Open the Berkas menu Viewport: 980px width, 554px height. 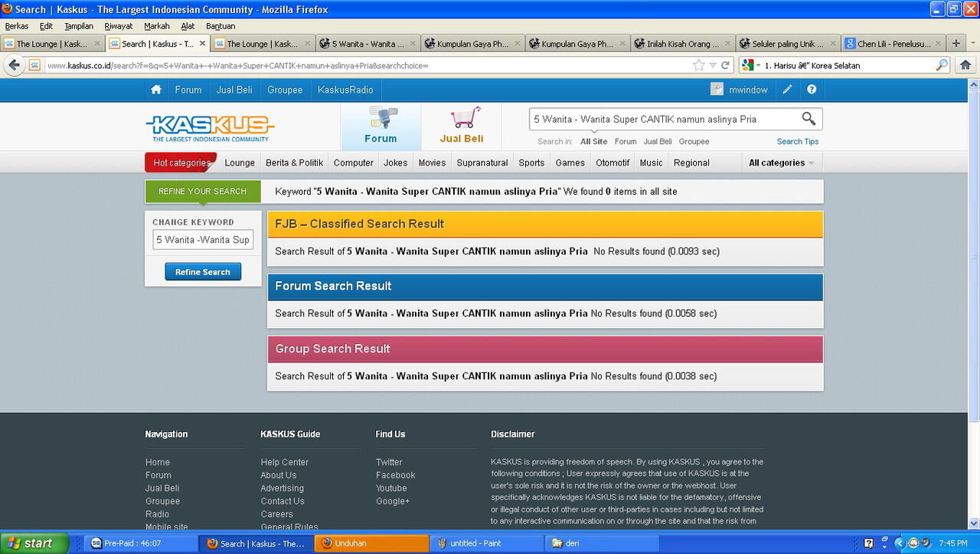[x=17, y=26]
